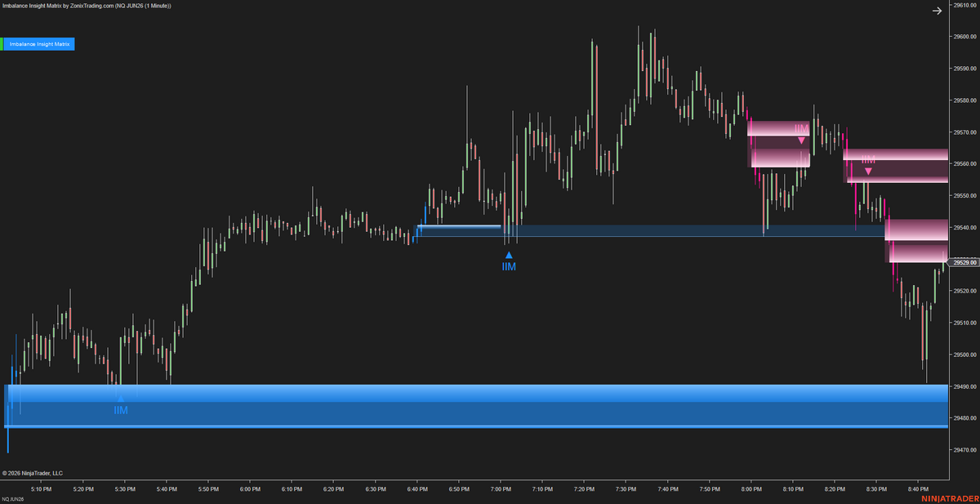The width and height of the screenshot is (980, 504).
Task: Select the large blue imbalance zone near 29480
Action: (x=476, y=406)
